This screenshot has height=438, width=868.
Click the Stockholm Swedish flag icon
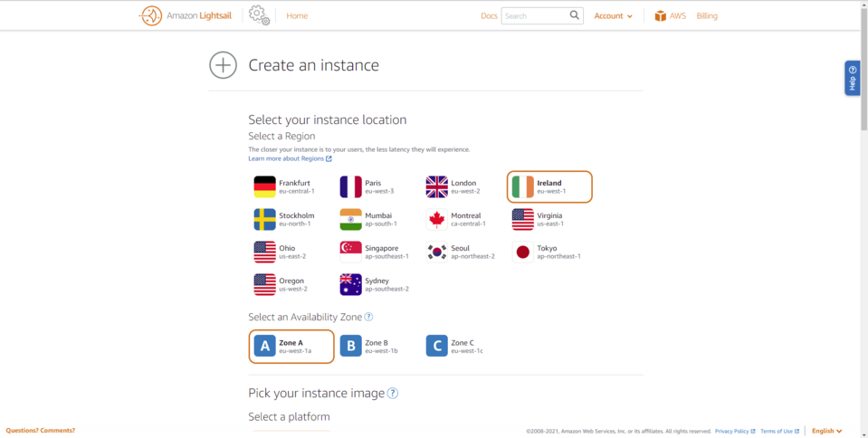[x=264, y=220]
